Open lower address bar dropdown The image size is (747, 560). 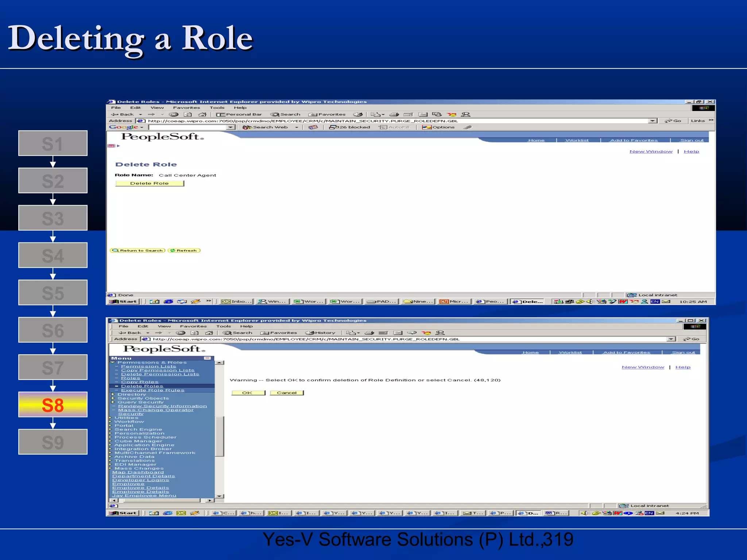pyautogui.click(x=671, y=339)
